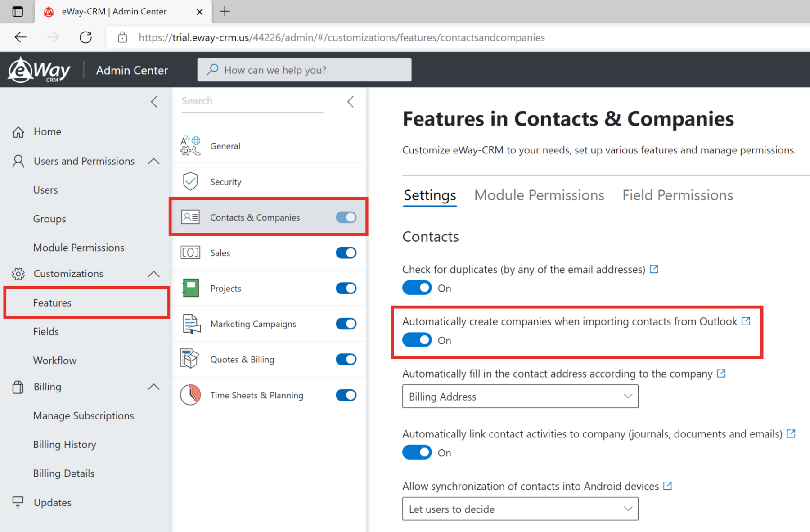Image resolution: width=810 pixels, height=532 pixels.
Task: Open Manage Subscriptions
Action: point(84,416)
